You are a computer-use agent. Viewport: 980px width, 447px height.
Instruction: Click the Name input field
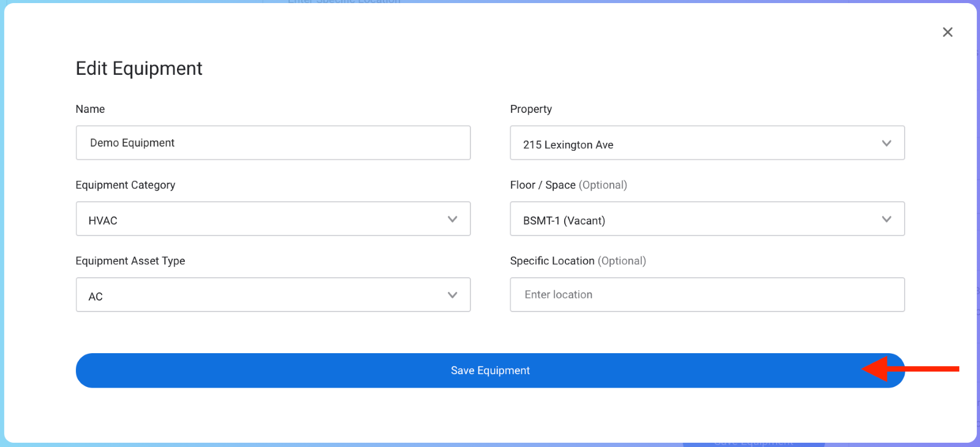tap(273, 143)
